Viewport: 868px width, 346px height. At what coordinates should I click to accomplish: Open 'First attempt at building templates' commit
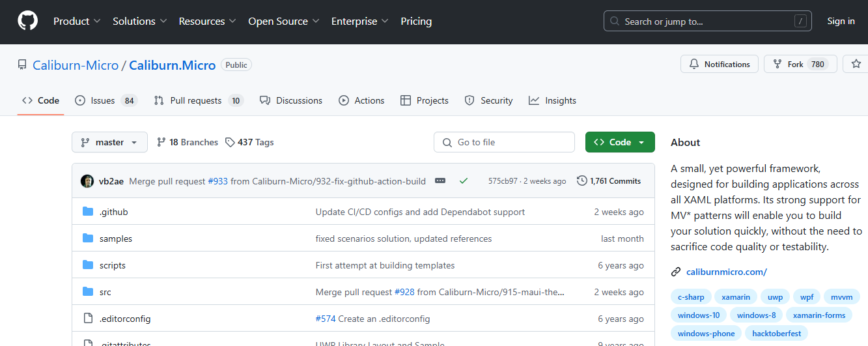click(385, 265)
